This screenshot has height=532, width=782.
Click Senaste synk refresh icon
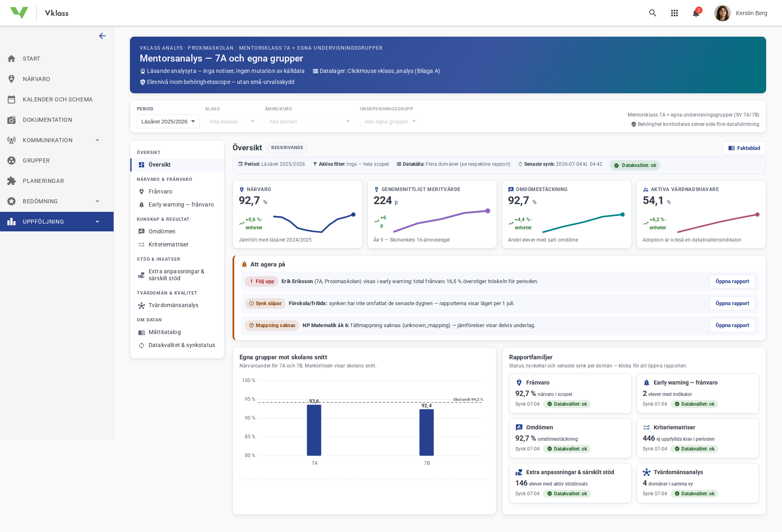520,164
